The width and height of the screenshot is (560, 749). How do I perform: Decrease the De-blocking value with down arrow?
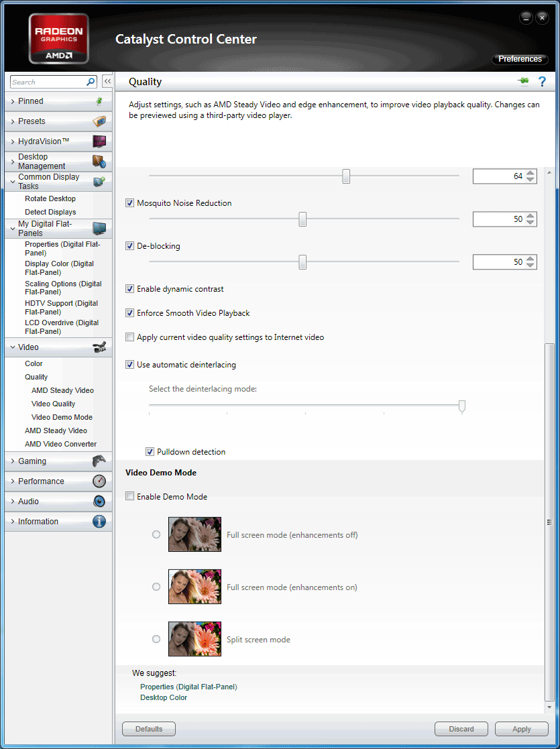click(x=530, y=265)
